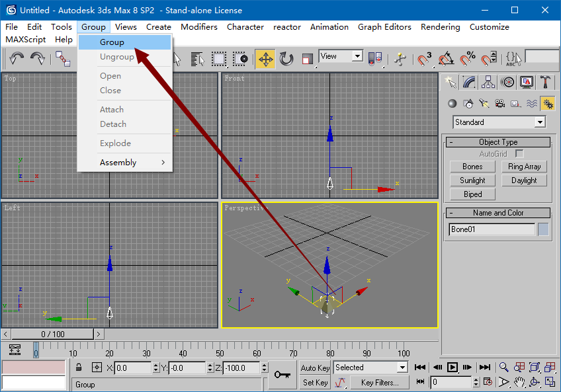Click the Undo arrow in the toolbar
Viewport: 561px width, 392px height.
click(x=17, y=58)
